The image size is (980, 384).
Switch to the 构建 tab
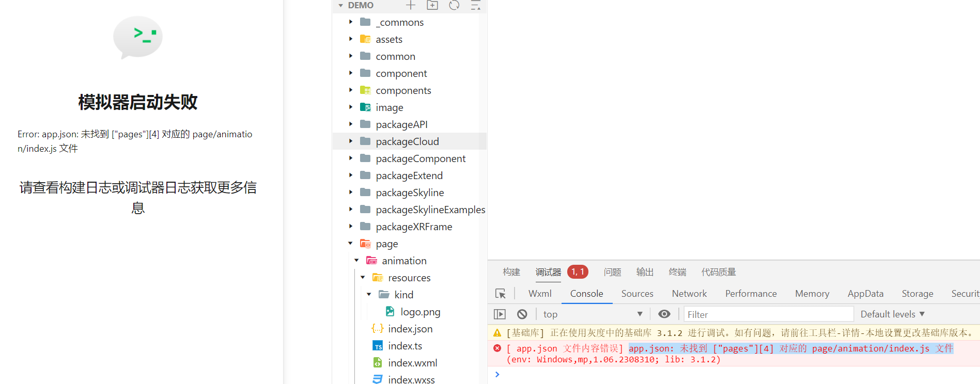(x=511, y=272)
